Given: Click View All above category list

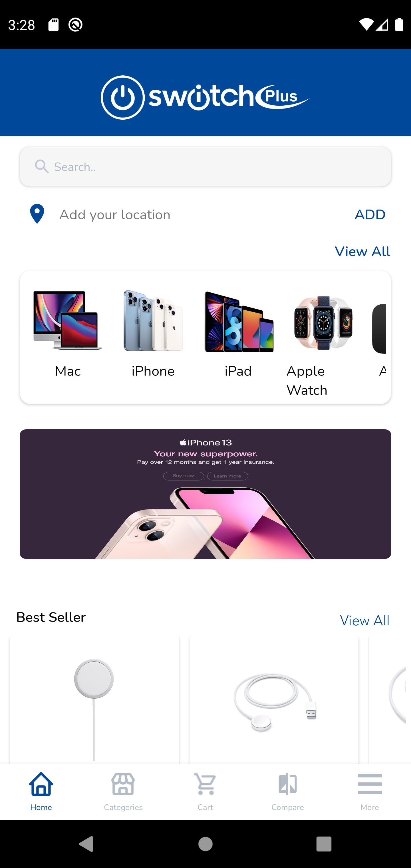Looking at the screenshot, I should pos(362,252).
